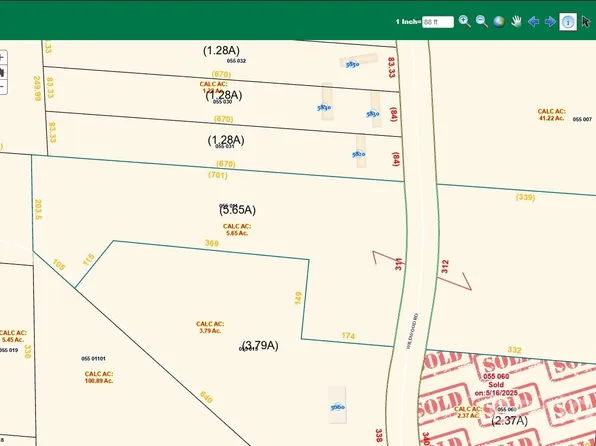Select the 5.65A parcel label

pos(238,210)
